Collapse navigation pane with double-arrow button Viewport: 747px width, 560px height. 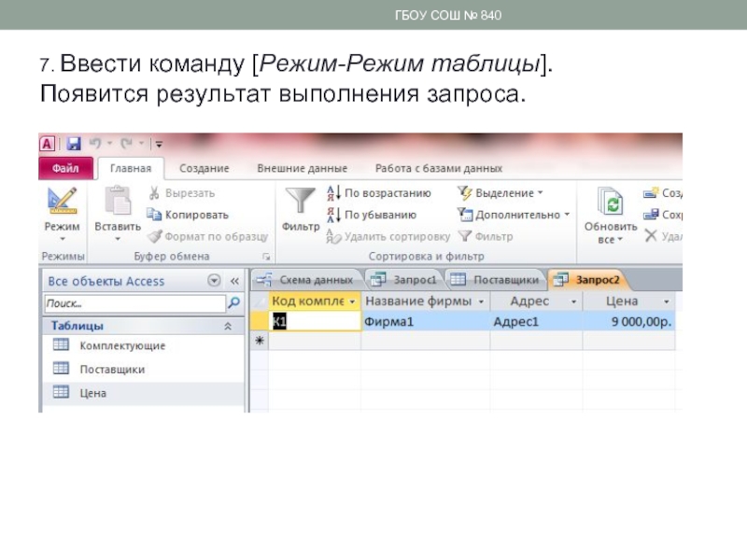pyautogui.click(x=234, y=281)
